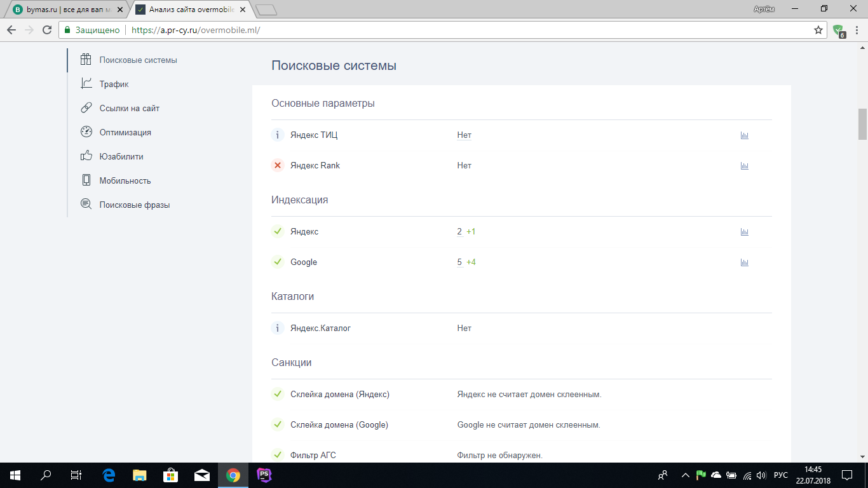The image size is (868, 488).
Task: Reload the current page
Action: pyautogui.click(x=46, y=30)
